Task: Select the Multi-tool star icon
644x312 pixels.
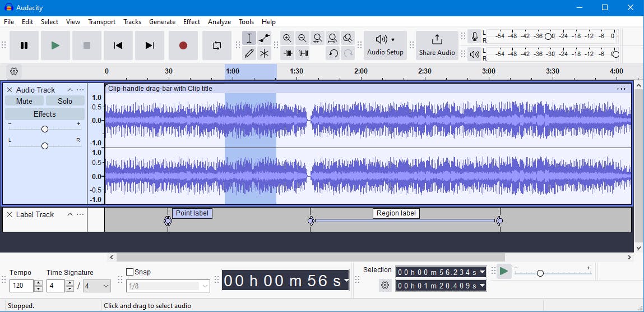Action: click(264, 53)
